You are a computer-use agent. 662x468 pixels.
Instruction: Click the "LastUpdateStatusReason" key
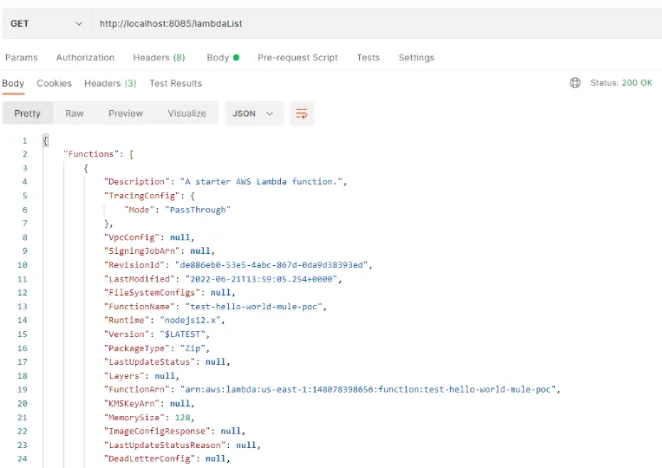pos(165,445)
